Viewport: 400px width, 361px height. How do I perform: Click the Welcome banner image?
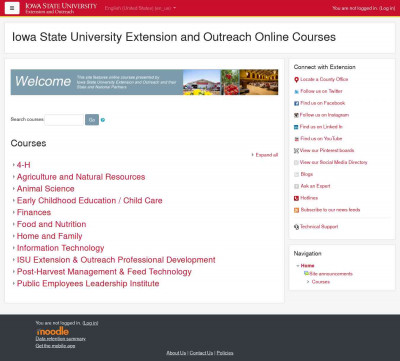point(144,82)
